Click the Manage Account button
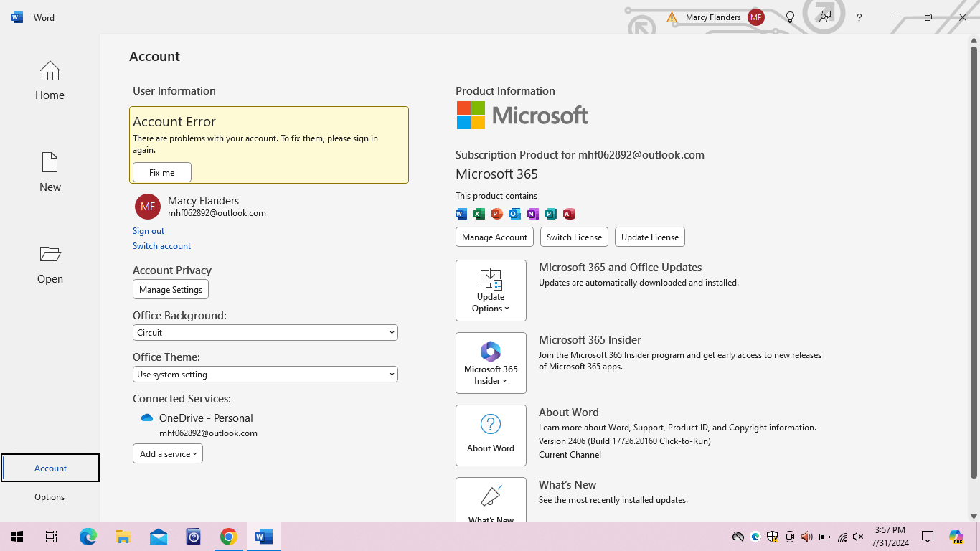Viewport: 980px width, 551px height. point(494,237)
